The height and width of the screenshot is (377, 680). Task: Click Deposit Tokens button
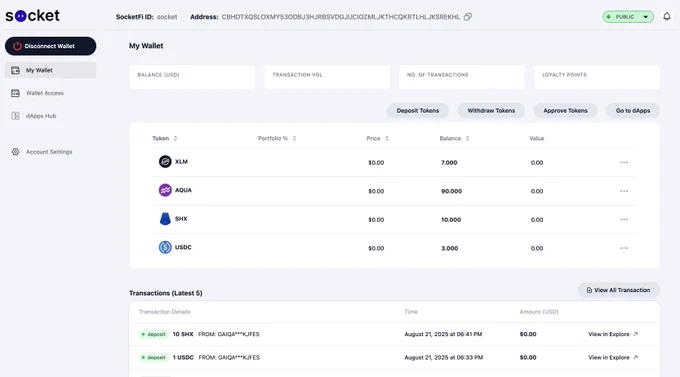418,111
